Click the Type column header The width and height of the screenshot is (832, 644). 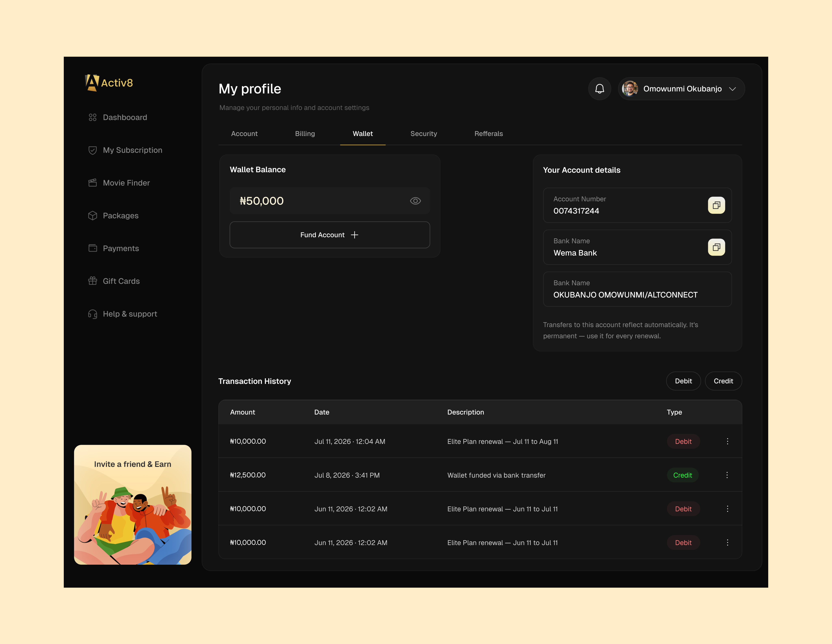(x=674, y=412)
